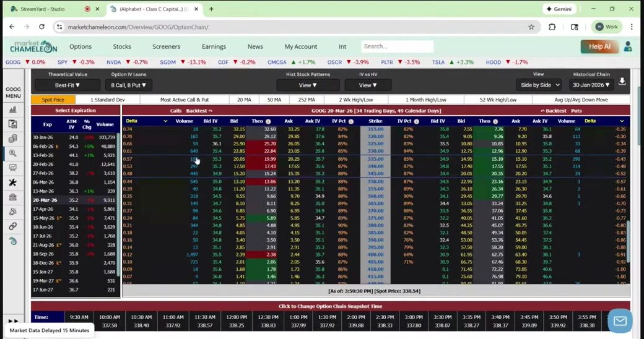Open the user account profile icon
This screenshot has width=644, height=339.
click(627, 46)
